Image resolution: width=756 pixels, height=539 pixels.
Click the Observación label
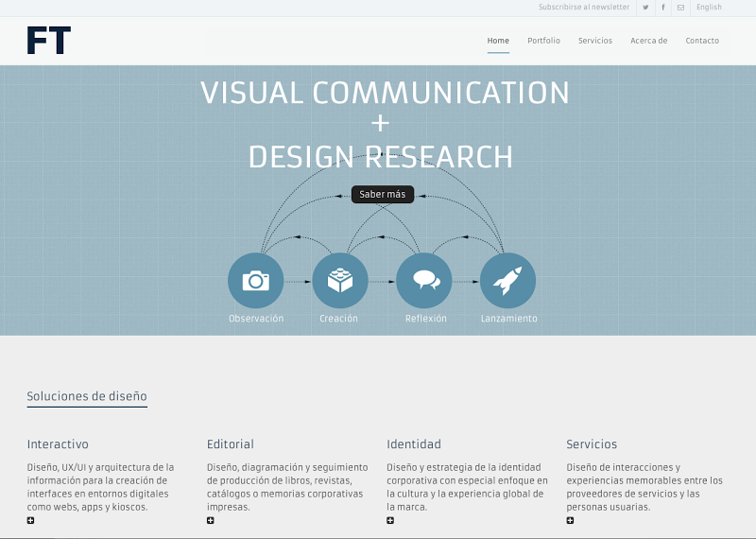coord(256,319)
